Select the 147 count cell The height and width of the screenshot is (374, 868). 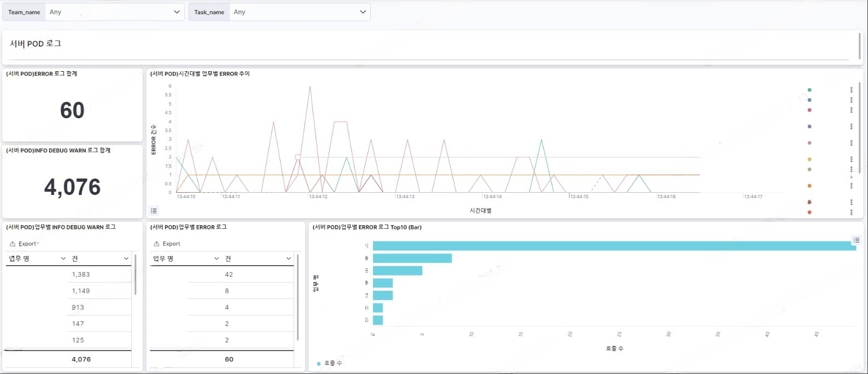click(x=100, y=324)
